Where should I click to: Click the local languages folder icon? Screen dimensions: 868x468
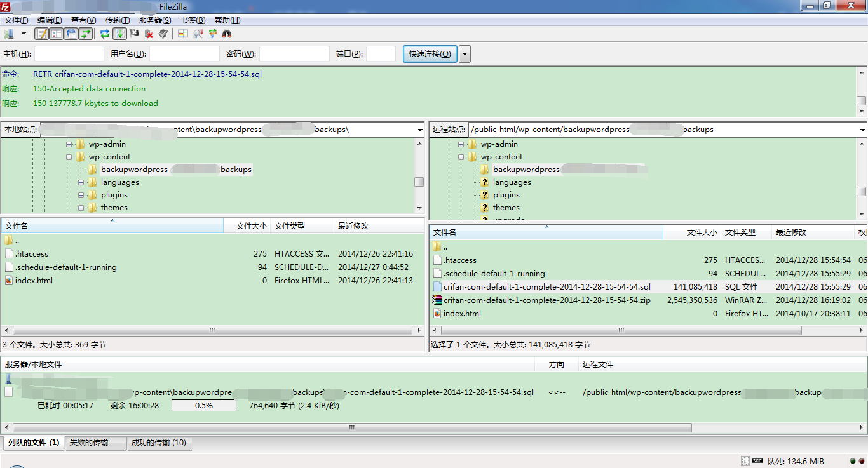[93, 182]
